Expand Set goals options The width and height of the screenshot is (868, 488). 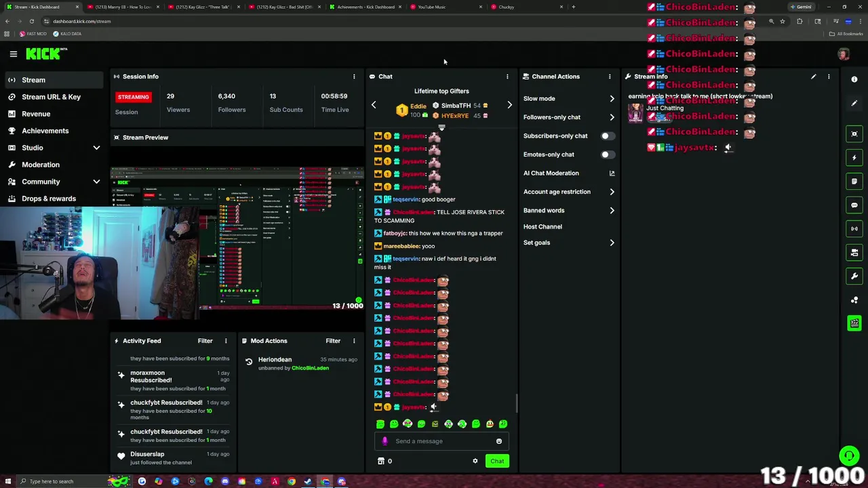[612, 243]
